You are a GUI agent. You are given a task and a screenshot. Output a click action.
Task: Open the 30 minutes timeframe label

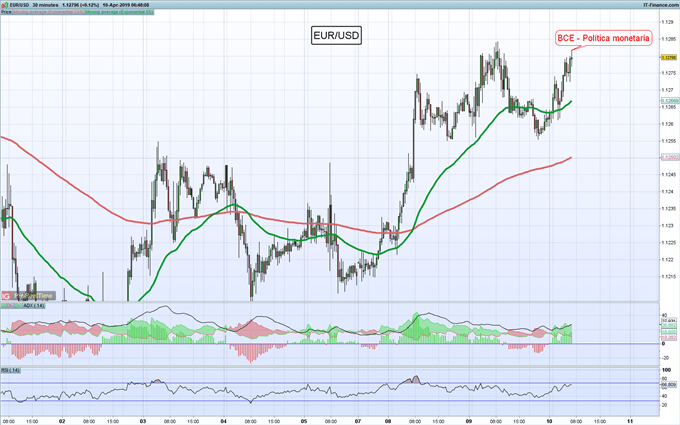tap(45, 5)
